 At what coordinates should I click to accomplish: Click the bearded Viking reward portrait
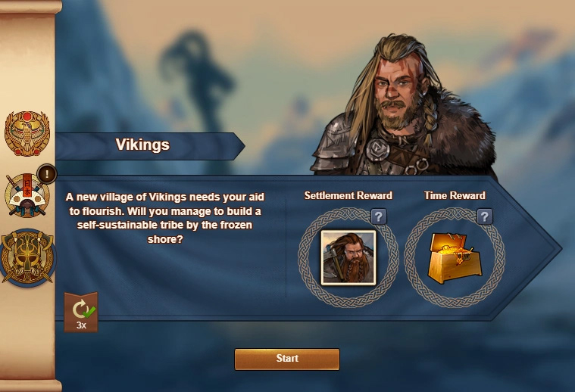tap(348, 257)
